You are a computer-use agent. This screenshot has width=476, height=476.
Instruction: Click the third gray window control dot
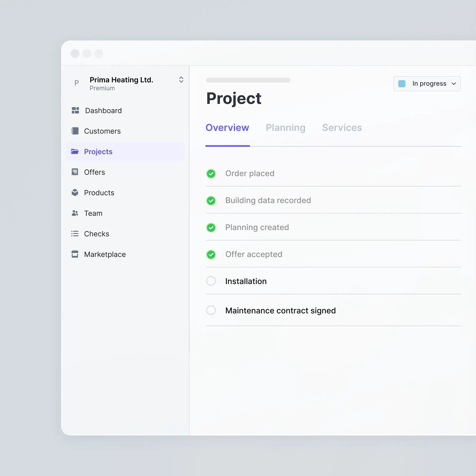coord(99,53)
